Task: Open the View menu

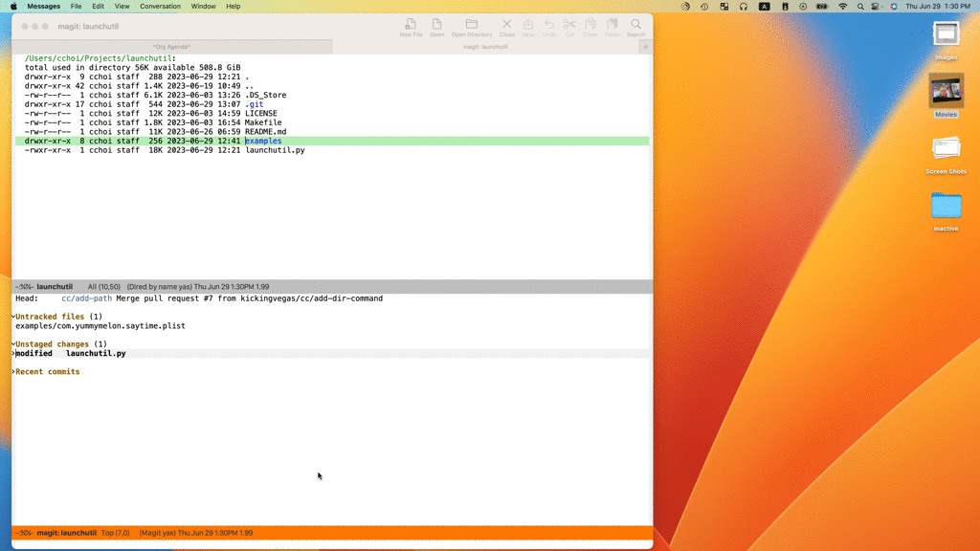Action: (122, 7)
